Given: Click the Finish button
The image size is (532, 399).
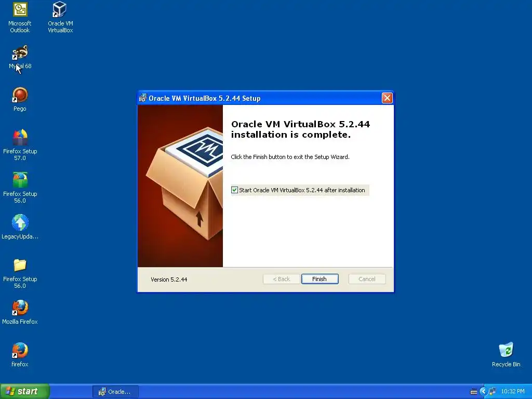Looking at the screenshot, I should coord(320,279).
